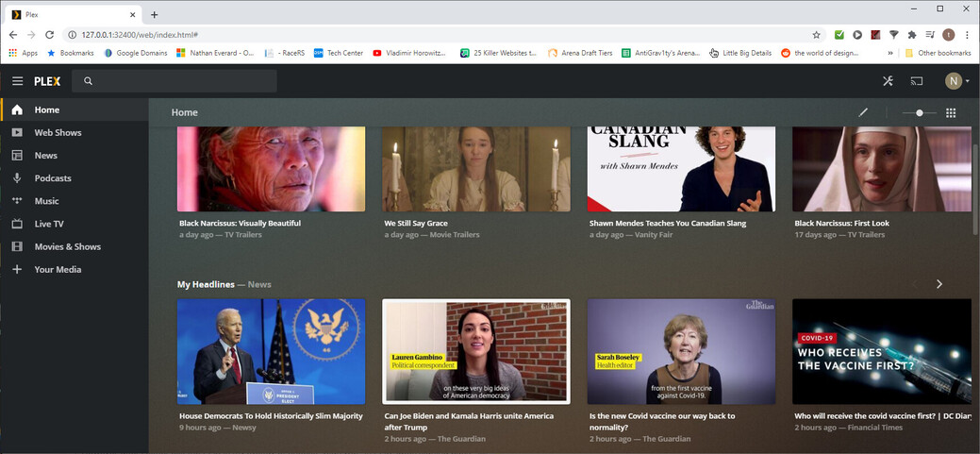Screen dimensions: 980x454
Task: Open the Apps bookmarks shortcut
Action: click(x=24, y=53)
